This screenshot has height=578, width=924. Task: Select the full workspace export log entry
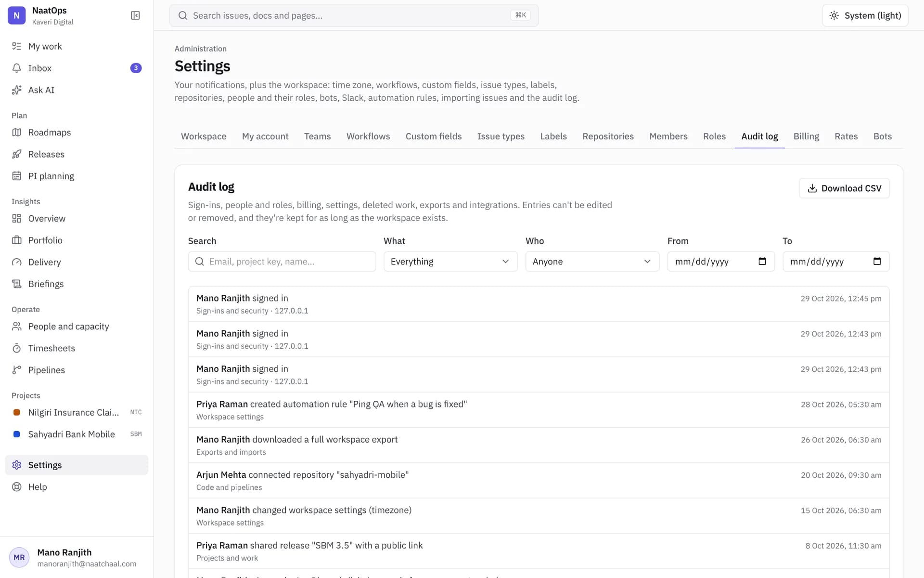tap(539, 445)
